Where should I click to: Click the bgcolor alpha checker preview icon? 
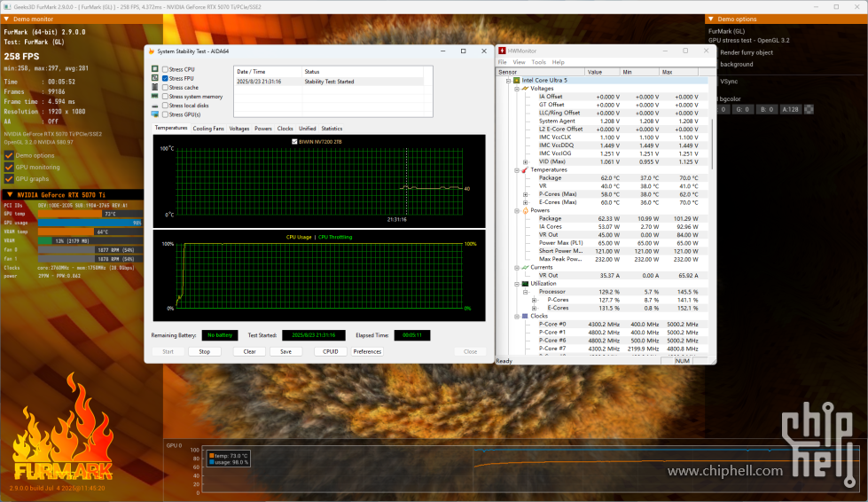point(809,109)
